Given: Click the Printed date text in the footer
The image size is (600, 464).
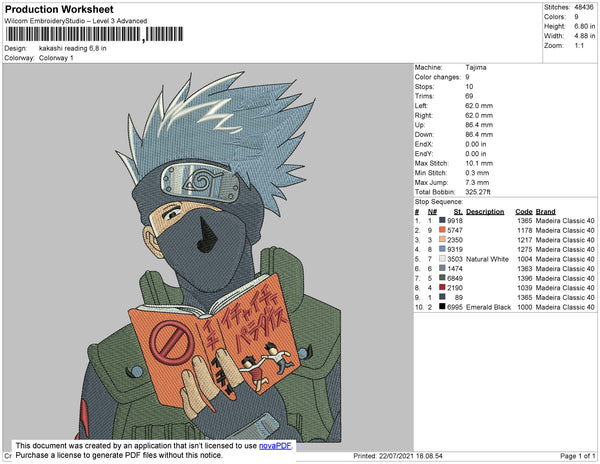Looking at the screenshot, I should pos(398,456).
